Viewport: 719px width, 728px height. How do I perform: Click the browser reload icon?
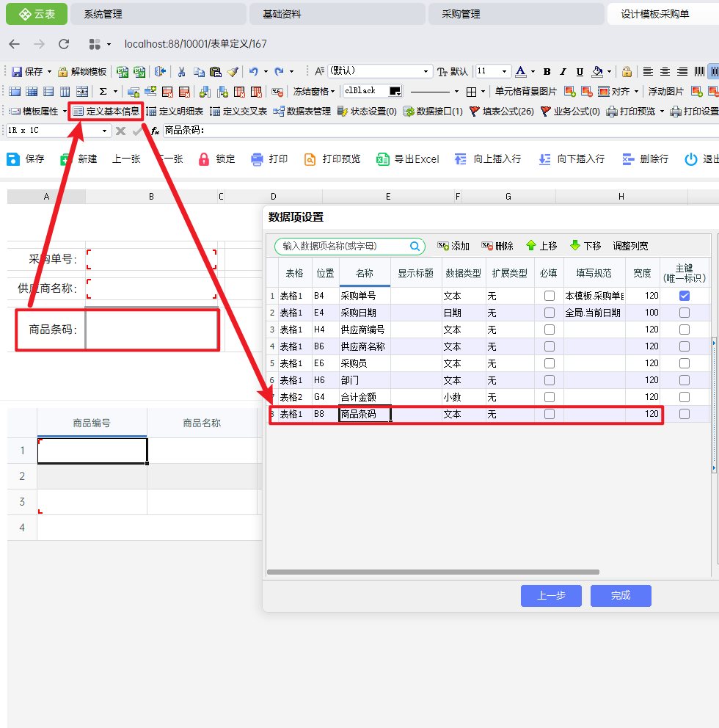point(64,44)
